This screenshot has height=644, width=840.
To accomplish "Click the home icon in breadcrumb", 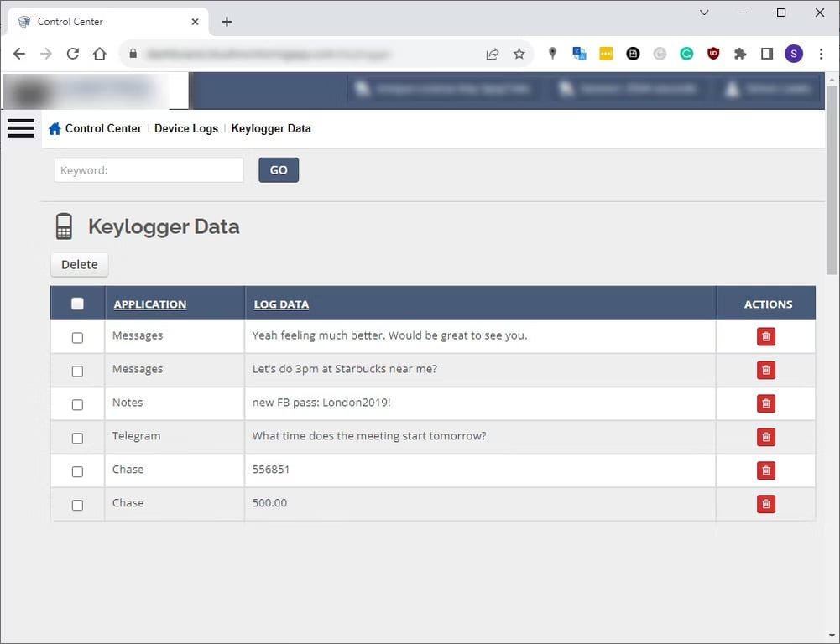I will click(55, 129).
